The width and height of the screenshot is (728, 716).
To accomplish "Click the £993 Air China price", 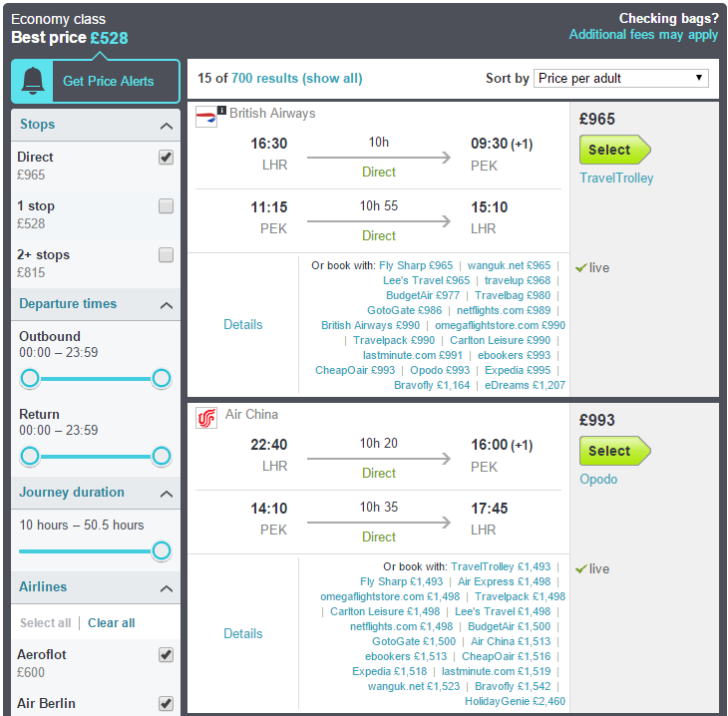I will (x=597, y=420).
